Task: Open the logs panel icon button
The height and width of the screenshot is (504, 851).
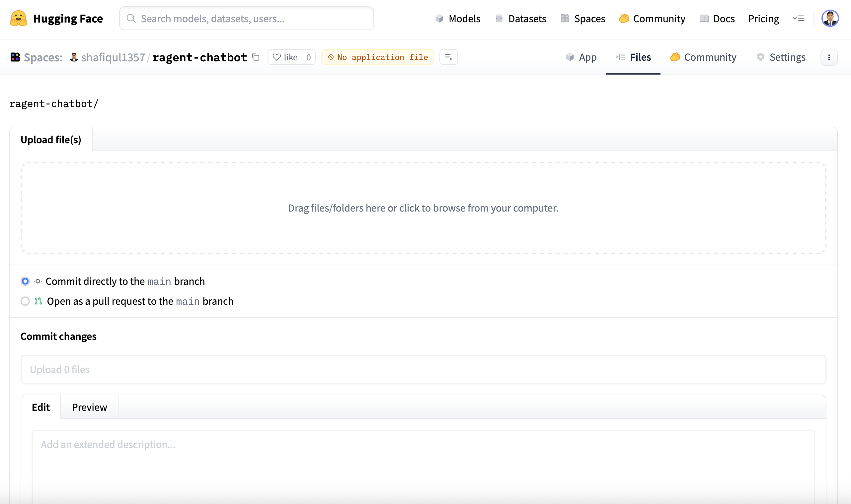Action: coord(449,57)
